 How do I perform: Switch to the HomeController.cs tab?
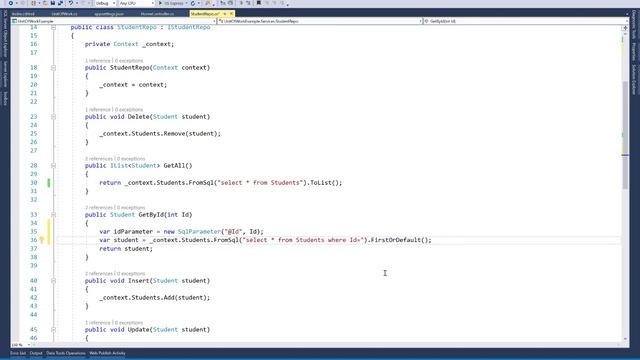point(158,14)
